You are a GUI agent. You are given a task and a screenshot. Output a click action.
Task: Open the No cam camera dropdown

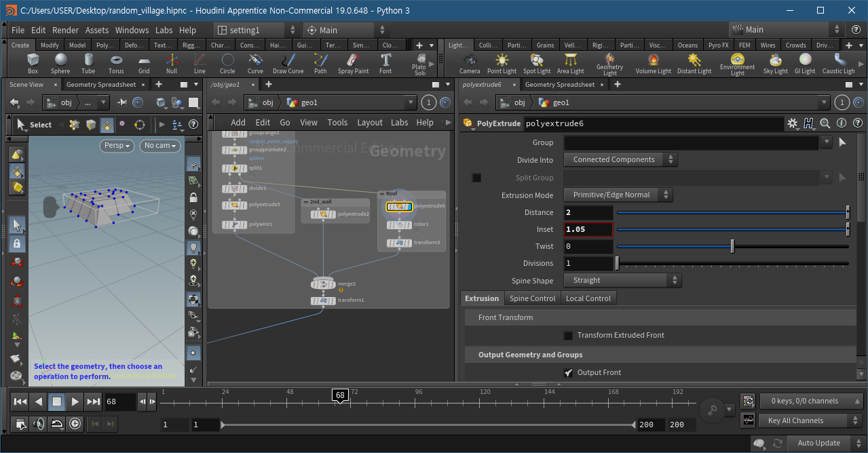pyautogui.click(x=160, y=145)
